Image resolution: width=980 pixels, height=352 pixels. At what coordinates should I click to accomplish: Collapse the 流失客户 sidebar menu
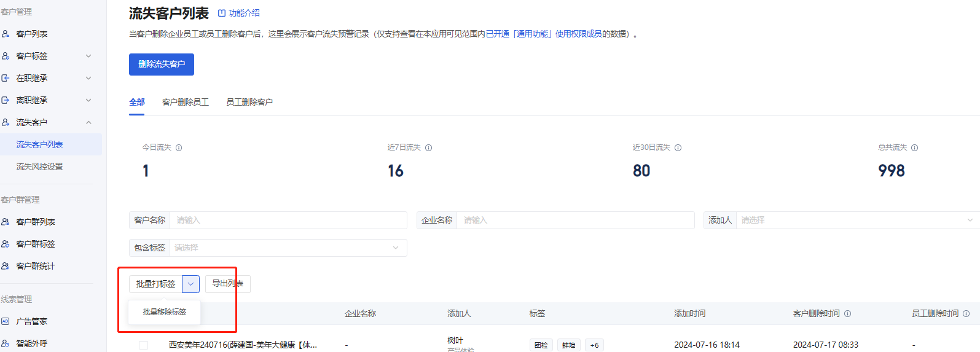88,122
